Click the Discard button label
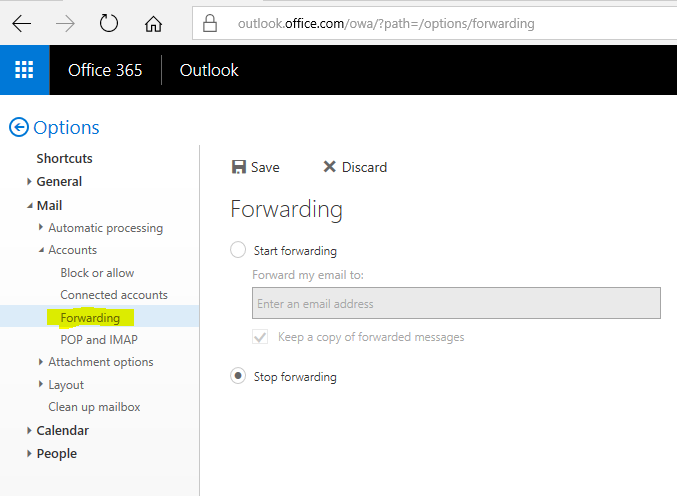Viewport: 677px width, 496px height. point(364,167)
